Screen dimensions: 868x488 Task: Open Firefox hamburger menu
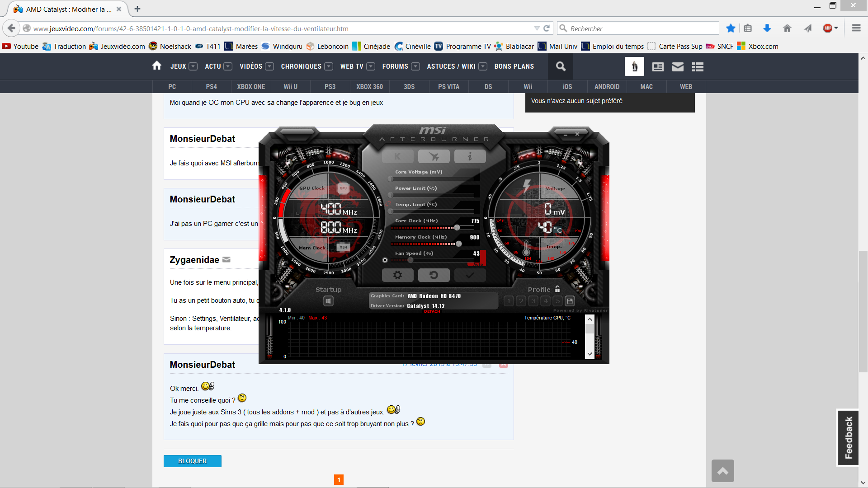click(856, 28)
